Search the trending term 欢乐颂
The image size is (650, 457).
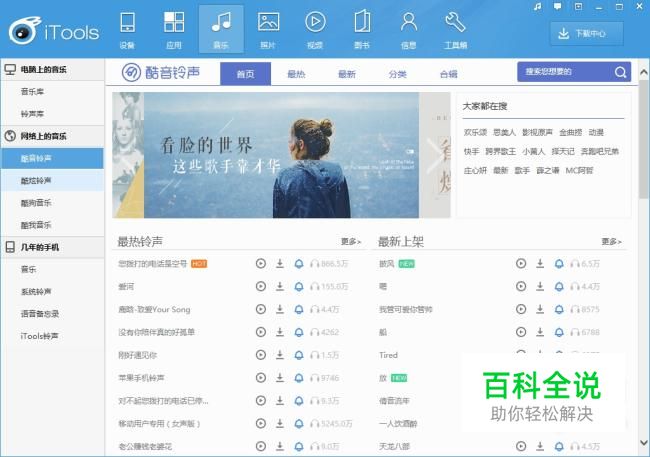[475, 132]
